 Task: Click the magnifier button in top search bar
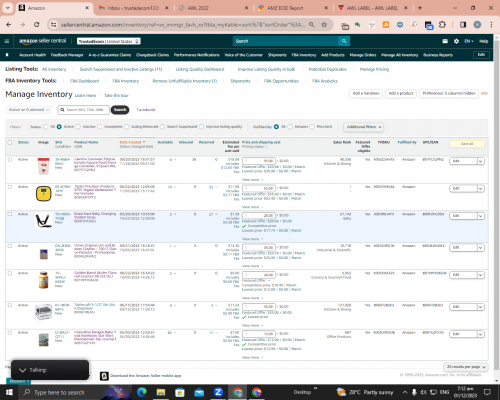click(x=344, y=41)
